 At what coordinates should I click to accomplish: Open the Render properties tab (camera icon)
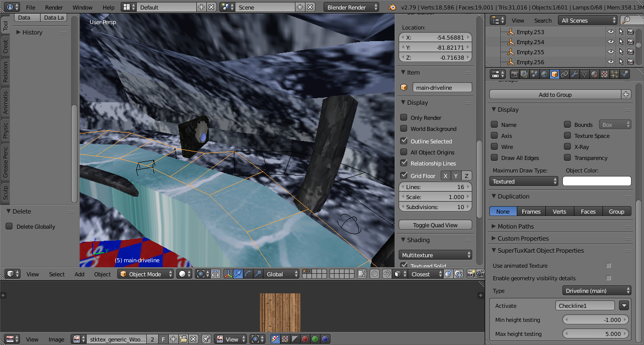click(x=514, y=74)
